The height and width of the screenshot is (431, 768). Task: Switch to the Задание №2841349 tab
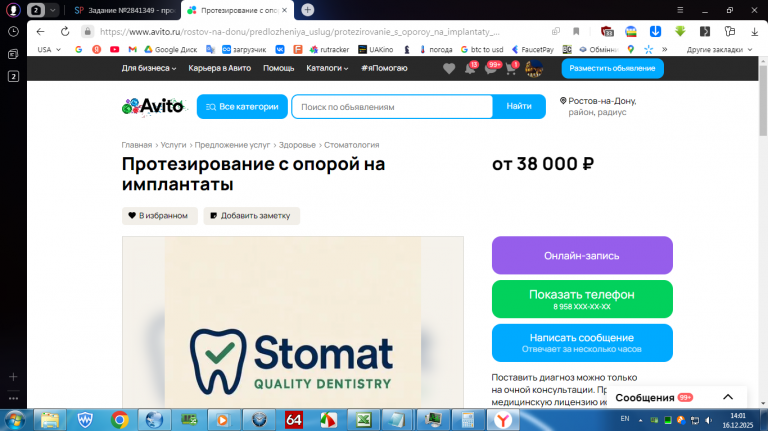tap(124, 10)
